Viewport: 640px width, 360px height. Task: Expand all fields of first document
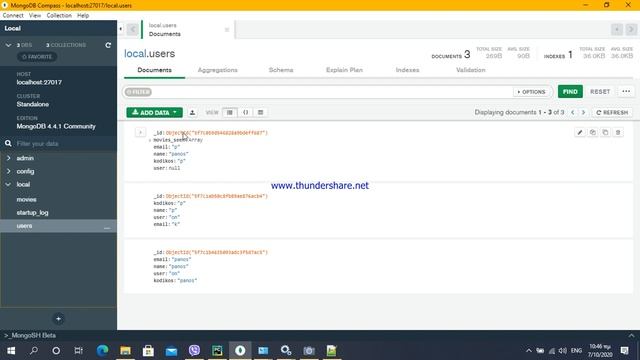click(x=140, y=132)
